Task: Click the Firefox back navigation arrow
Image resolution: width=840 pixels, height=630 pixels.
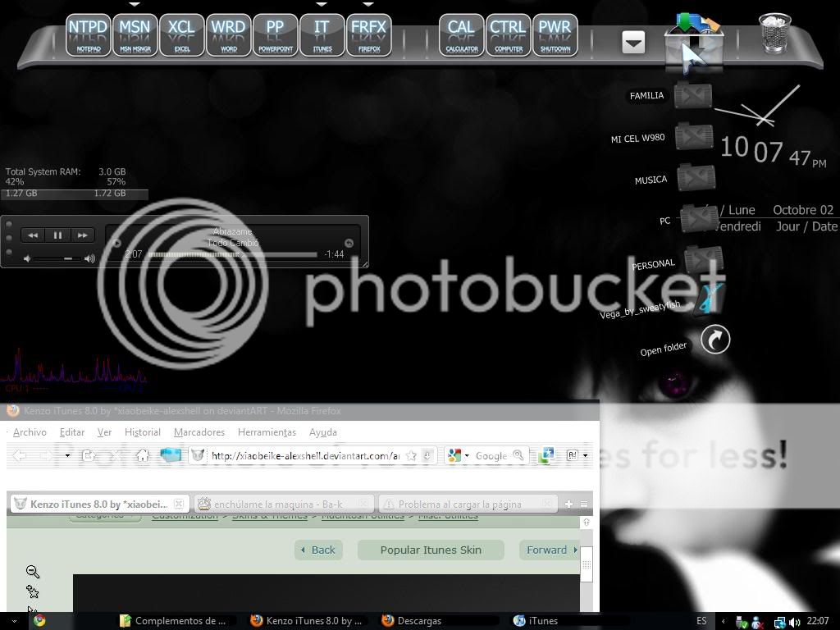Action: (x=20, y=456)
